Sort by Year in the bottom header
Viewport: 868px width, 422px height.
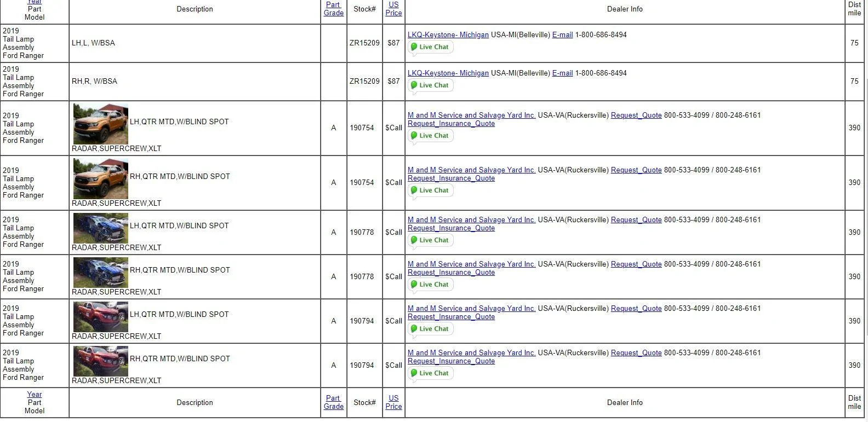tap(35, 395)
